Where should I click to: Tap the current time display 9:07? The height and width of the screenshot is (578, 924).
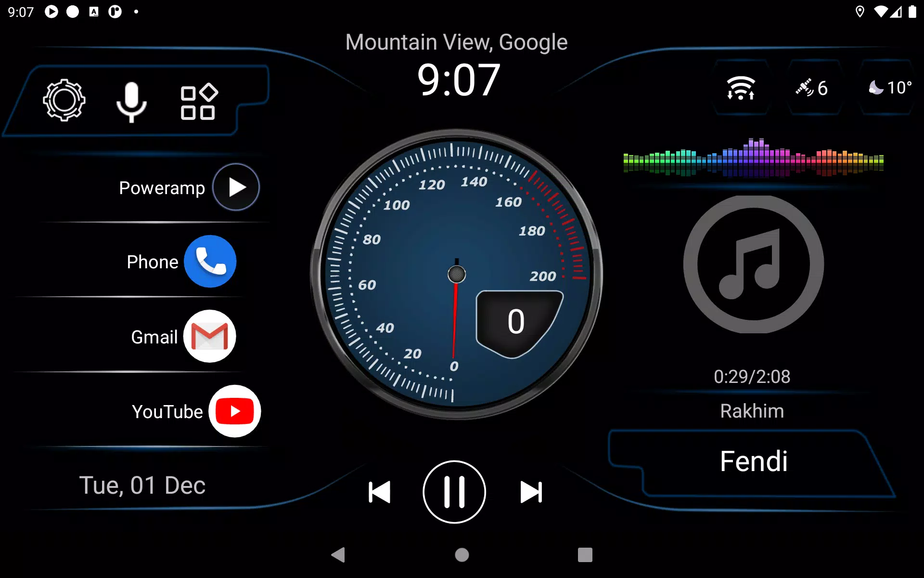(x=456, y=80)
